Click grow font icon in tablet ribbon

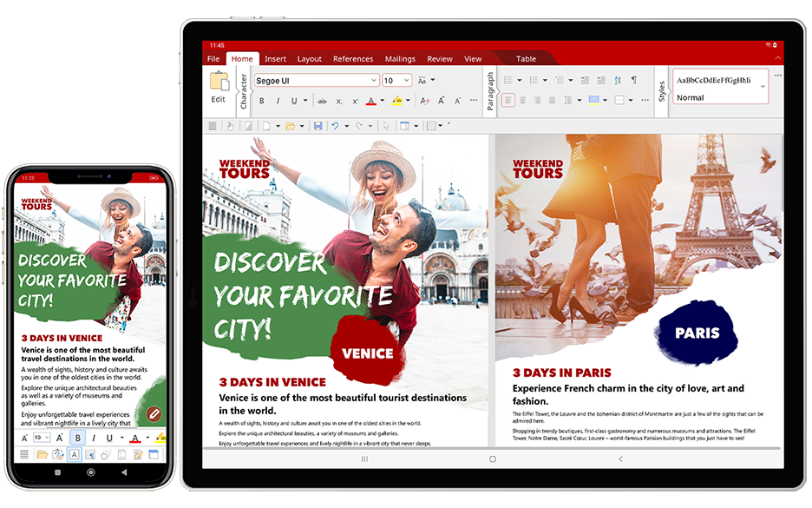point(442,101)
